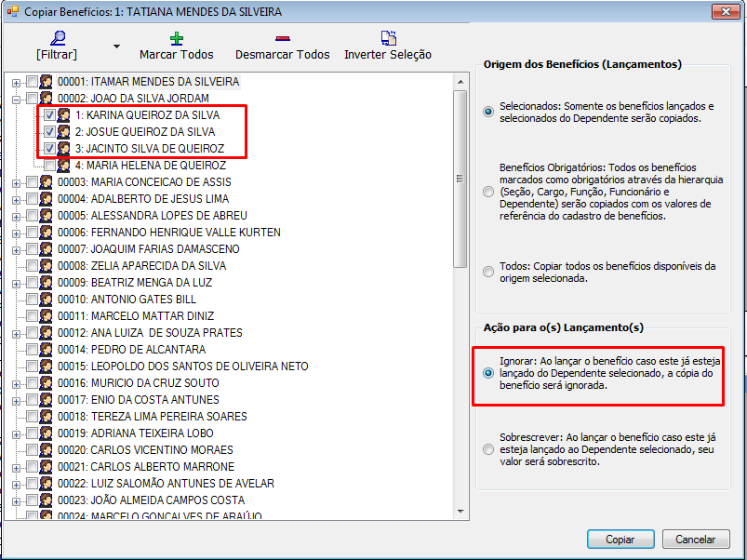Expand 00012: ANA LUIZA DE SOUZA PRATES node
The width and height of the screenshot is (747, 560).
click(x=16, y=334)
